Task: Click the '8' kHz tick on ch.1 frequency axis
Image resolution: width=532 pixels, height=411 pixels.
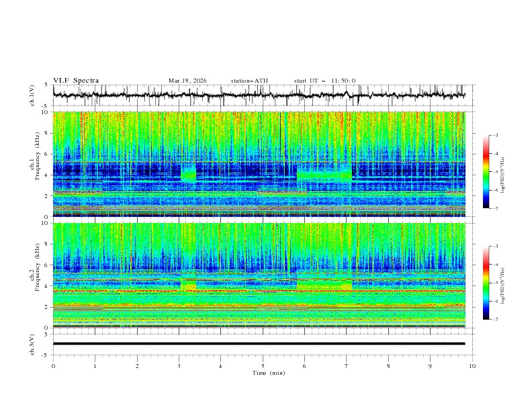Action: click(x=47, y=133)
